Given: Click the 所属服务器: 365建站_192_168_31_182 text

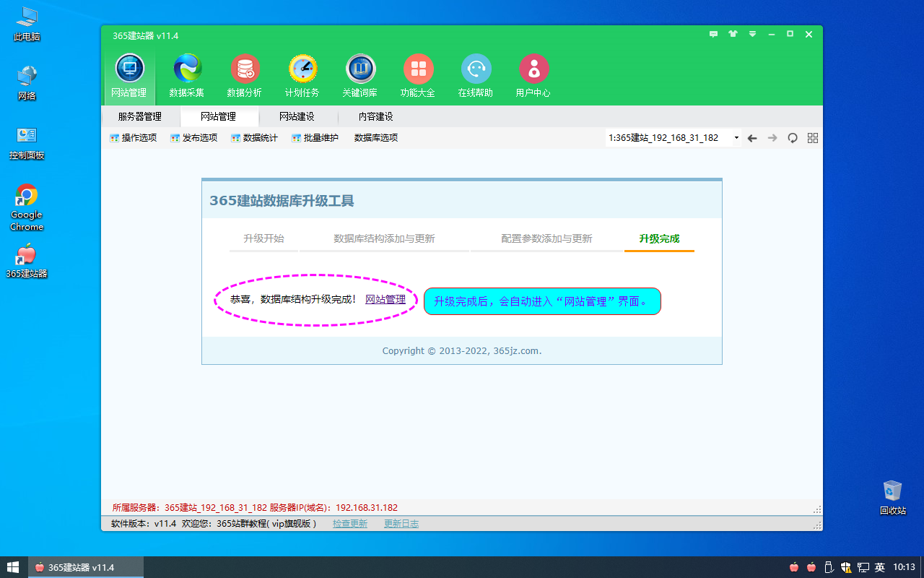Looking at the screenshot, I should 190,508.
